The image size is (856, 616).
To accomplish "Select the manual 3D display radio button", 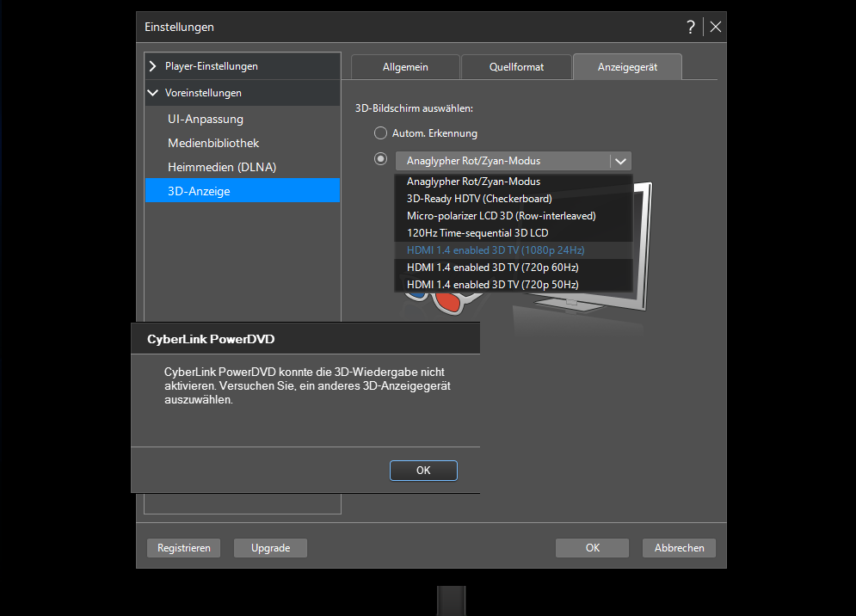I will (380, 159).
